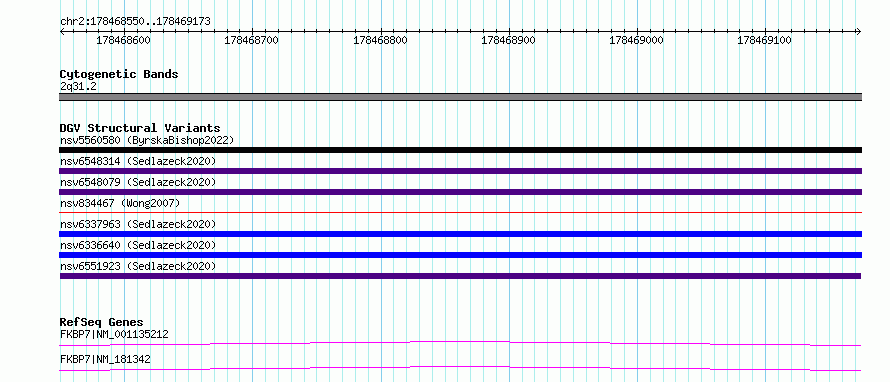Click ruler position 178468800
Screen dimensions: 890x382
pyautogui.click(x=380, y=41)
